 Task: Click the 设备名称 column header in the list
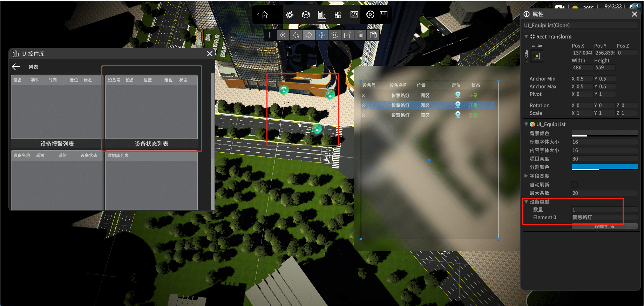399,85
